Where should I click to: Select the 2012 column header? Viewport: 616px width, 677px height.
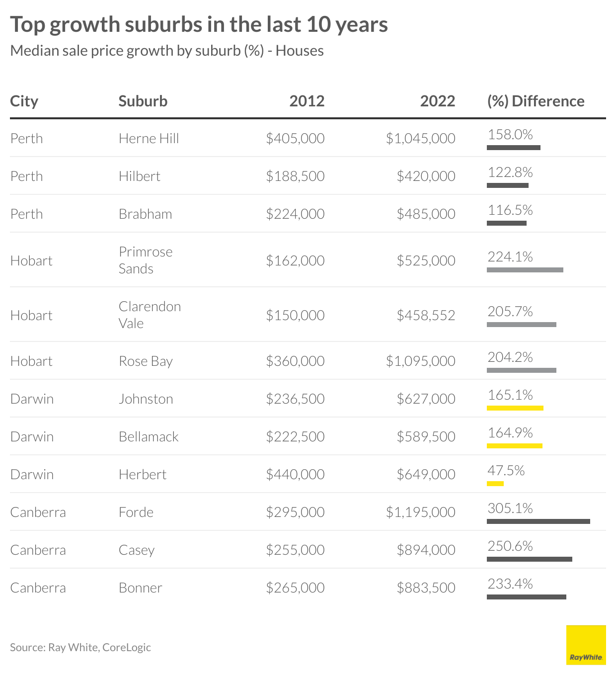[307, 101]
